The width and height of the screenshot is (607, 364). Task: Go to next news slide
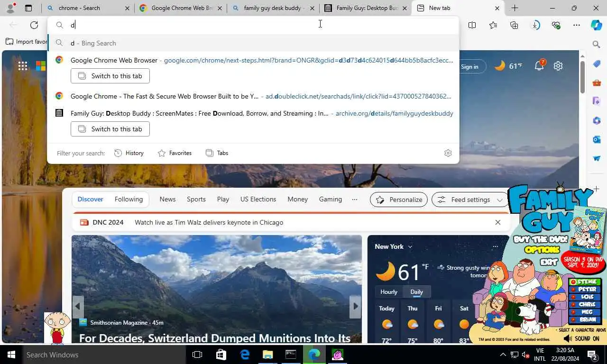355,306
